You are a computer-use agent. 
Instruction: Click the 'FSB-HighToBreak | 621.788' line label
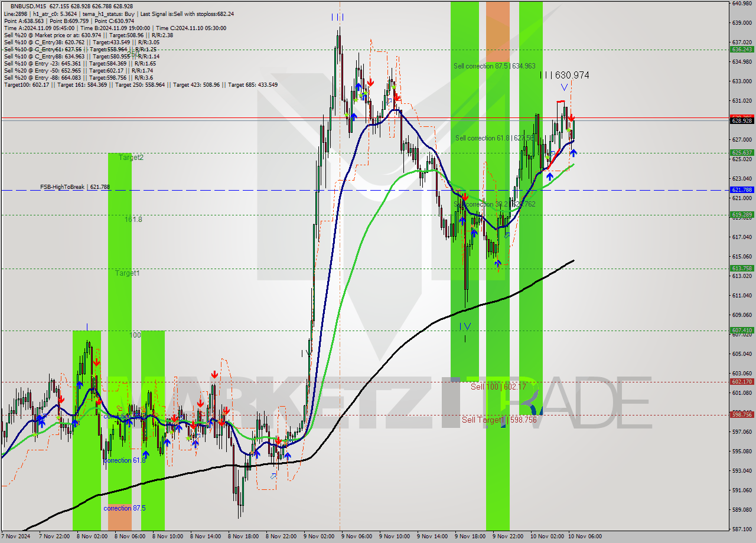click(x=75, y=187)
